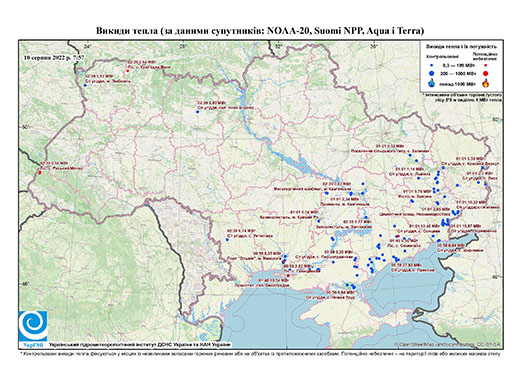Click the large red circle legend symbol
Viewport: 520px width, 368px height.
pyautogui.click(x=486, y=73)
